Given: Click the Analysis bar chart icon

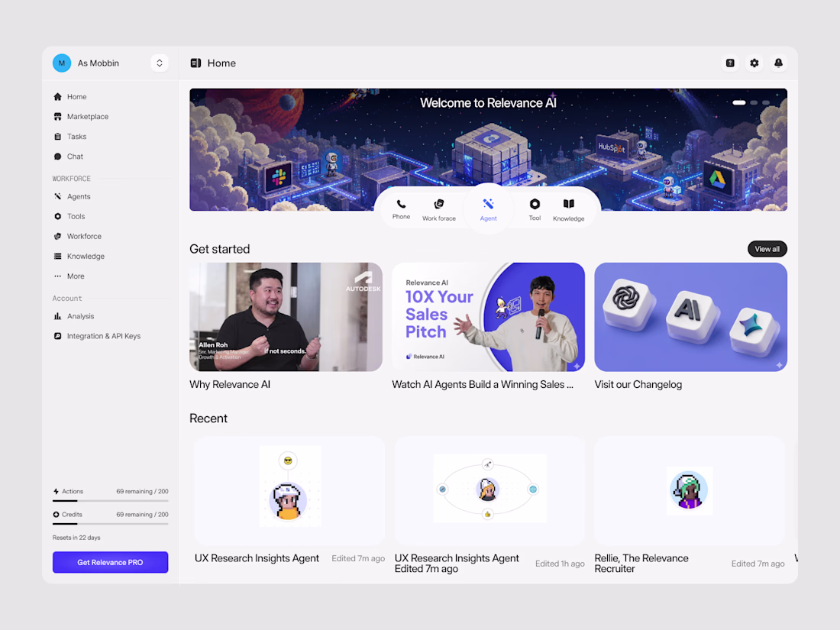Looking at the screenshot, I should (x=58, y=316).
